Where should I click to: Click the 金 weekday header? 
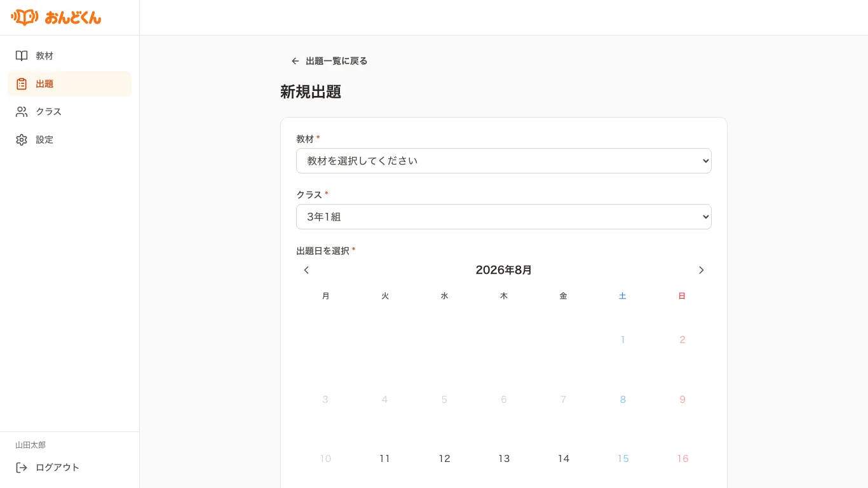point(564,296)
